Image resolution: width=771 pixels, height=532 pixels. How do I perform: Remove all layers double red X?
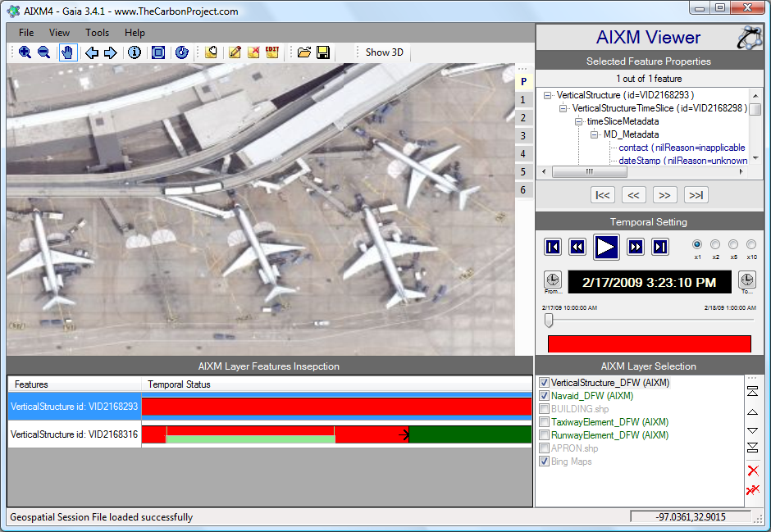point(753,489)
